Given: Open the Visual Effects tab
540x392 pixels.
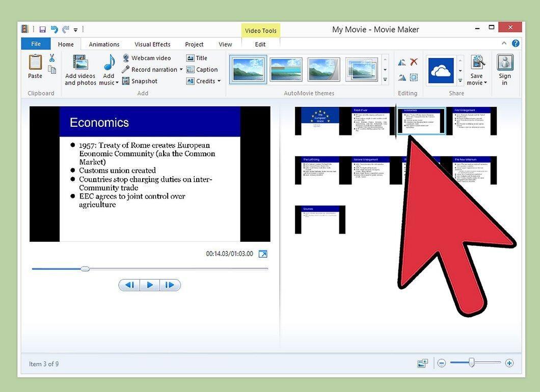Looking at the screenshot, I should point(152,44).
